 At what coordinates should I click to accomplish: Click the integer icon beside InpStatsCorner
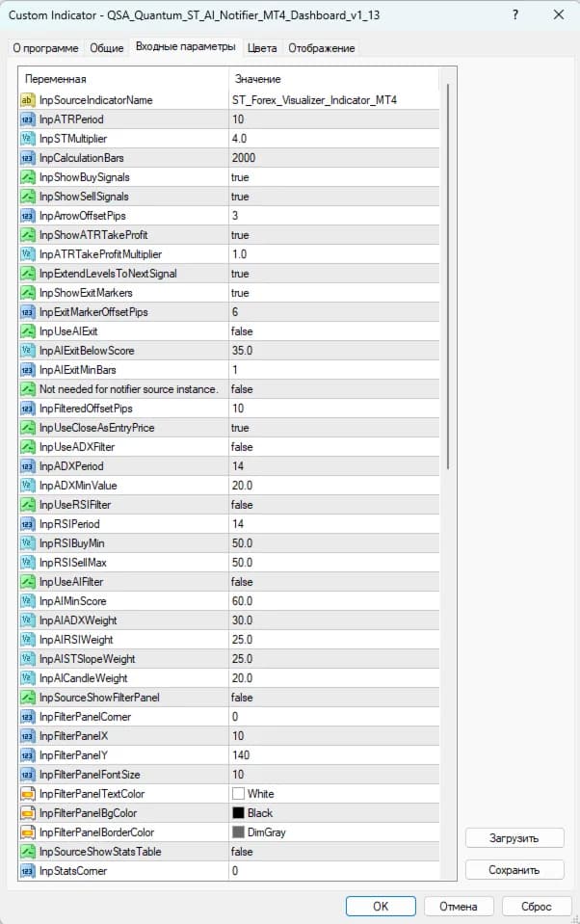pos(27,871)
